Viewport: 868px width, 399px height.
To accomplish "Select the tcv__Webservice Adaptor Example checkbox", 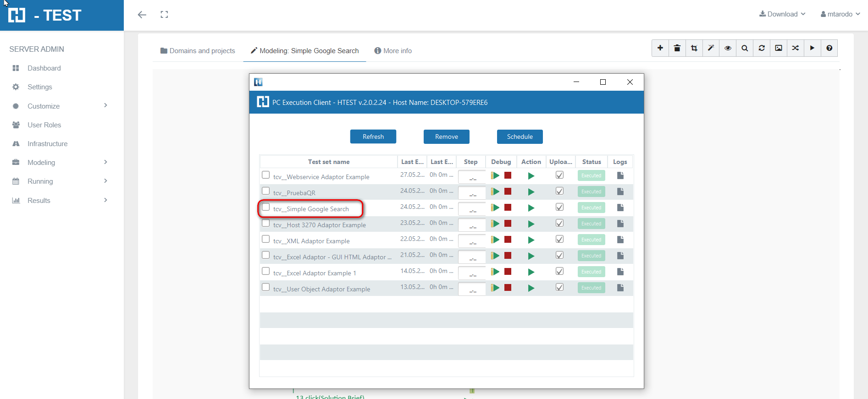I will tap(266, 175).
